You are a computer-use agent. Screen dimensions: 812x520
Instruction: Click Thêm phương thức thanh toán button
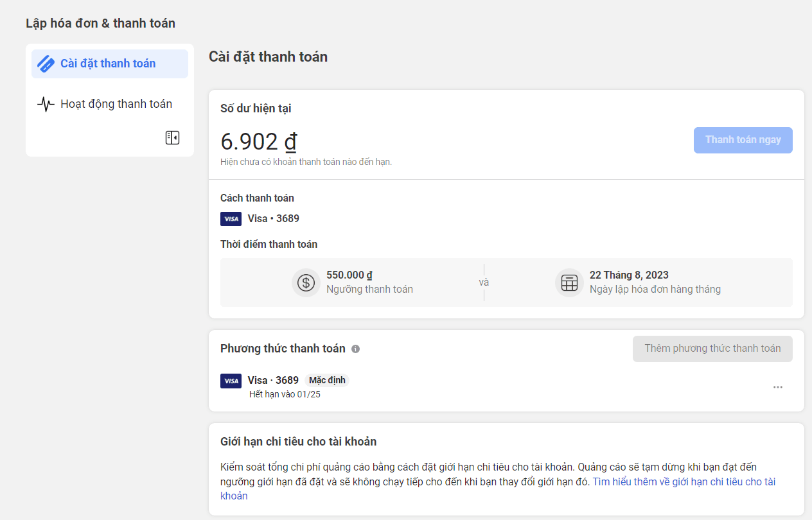(x=712, y=349)
